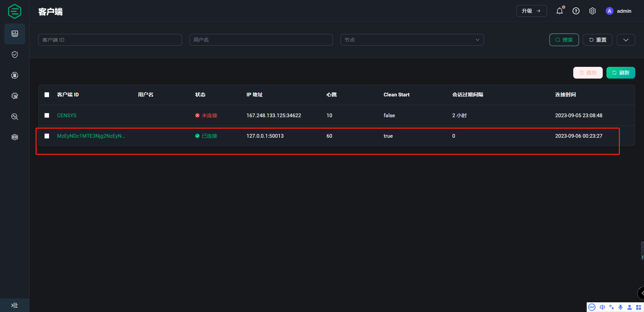The height and width of the screenshot is (312, 644).
Task: Expand the sidebar menu toggle
Action: [x=14, y=305]
